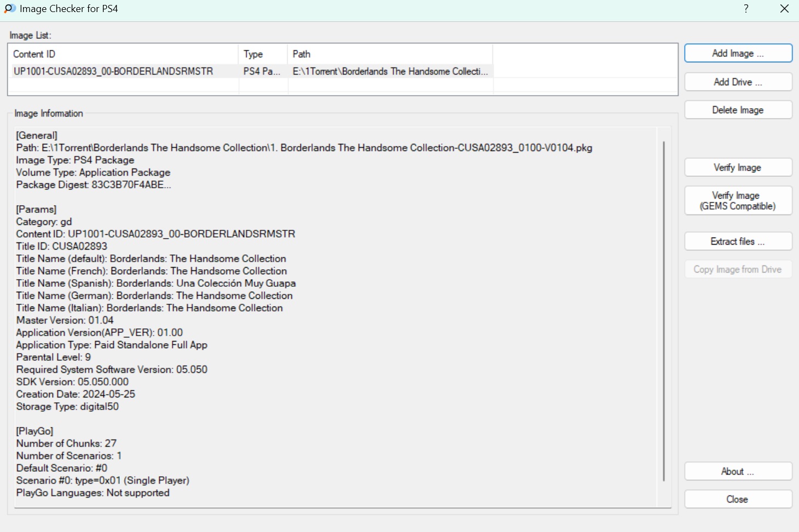Click the E:\1Torrent path cell in list

pyautogui.click(x=390, y=71)
